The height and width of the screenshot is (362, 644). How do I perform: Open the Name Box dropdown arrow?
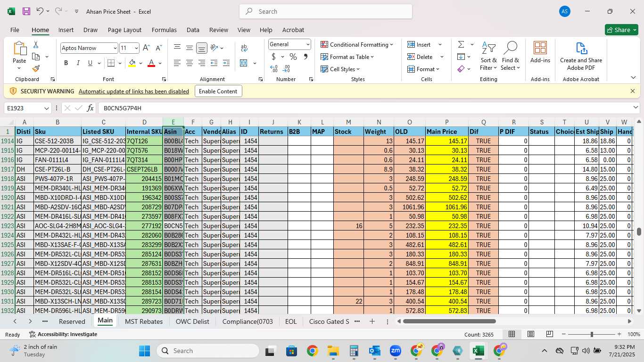coord(46,108)
